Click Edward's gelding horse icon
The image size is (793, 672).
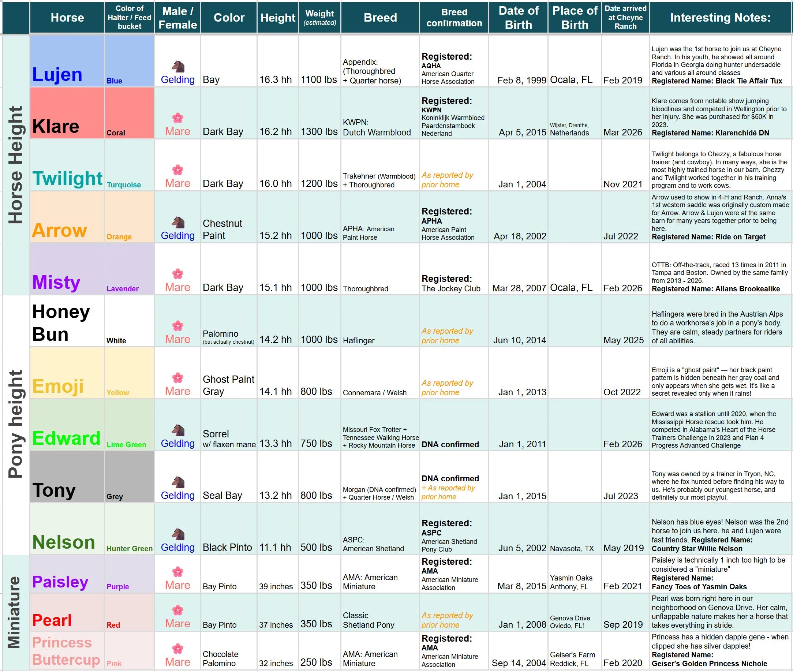(x=178, y=430)
